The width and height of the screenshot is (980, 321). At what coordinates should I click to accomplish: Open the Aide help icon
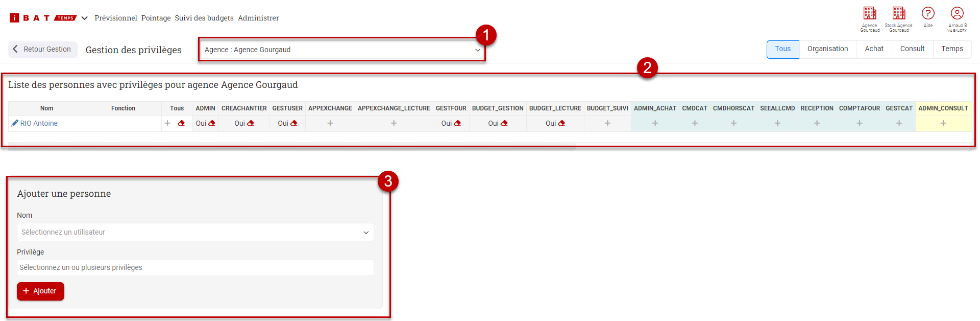point(927,14)
